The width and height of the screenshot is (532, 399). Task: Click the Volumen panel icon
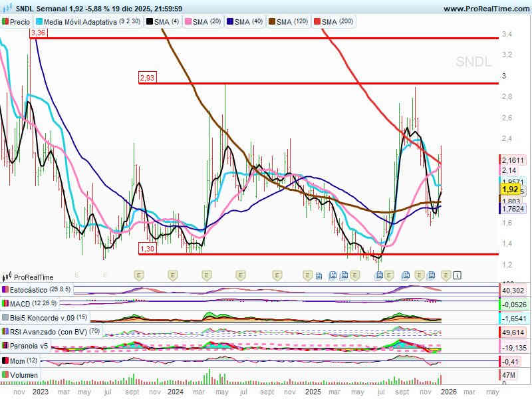click(x=6, y=375)
